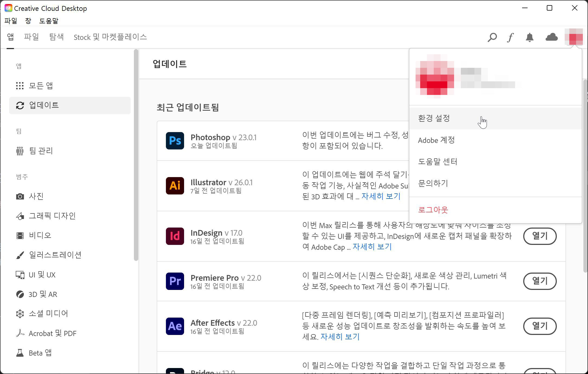Open InDesign with its 열기 button
Image resolution: width=588 pixels, height=374 pixels.
540,236
